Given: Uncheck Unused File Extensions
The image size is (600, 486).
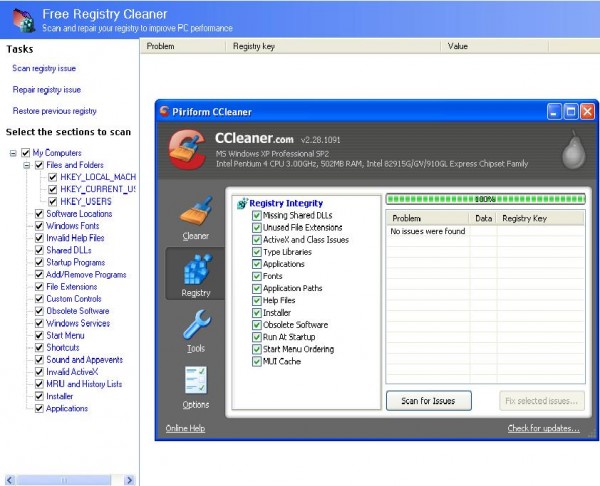Looking at the screenshot, I should coord(256,228).
